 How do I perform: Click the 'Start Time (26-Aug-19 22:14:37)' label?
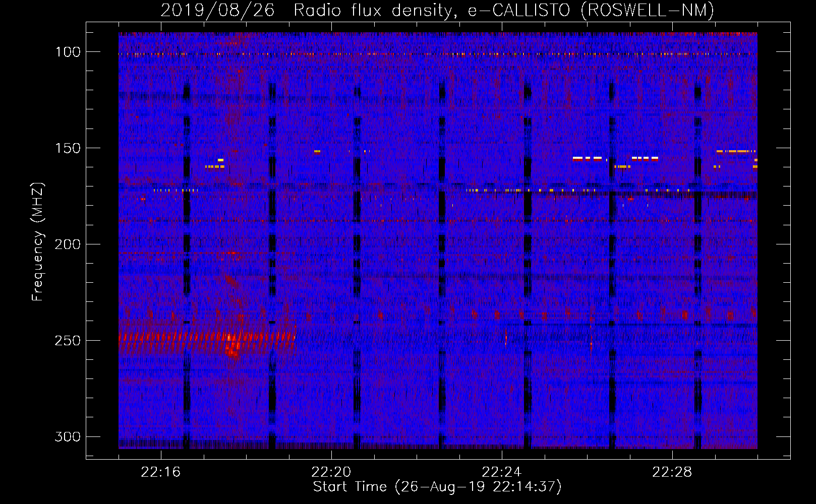pos(437,487)
